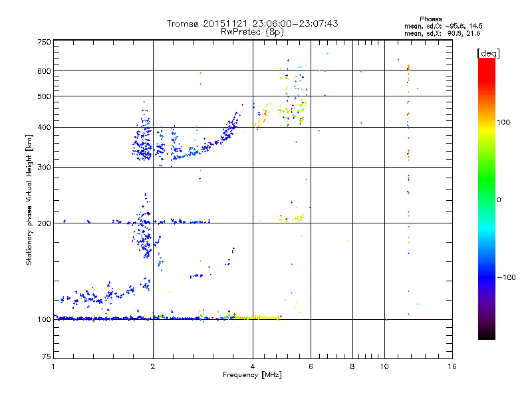The width and height of the screenshot is (532, 399).
Task: Click the colorbar tick label '-100'
Action: pyautogui.click(x=507, y=277)
